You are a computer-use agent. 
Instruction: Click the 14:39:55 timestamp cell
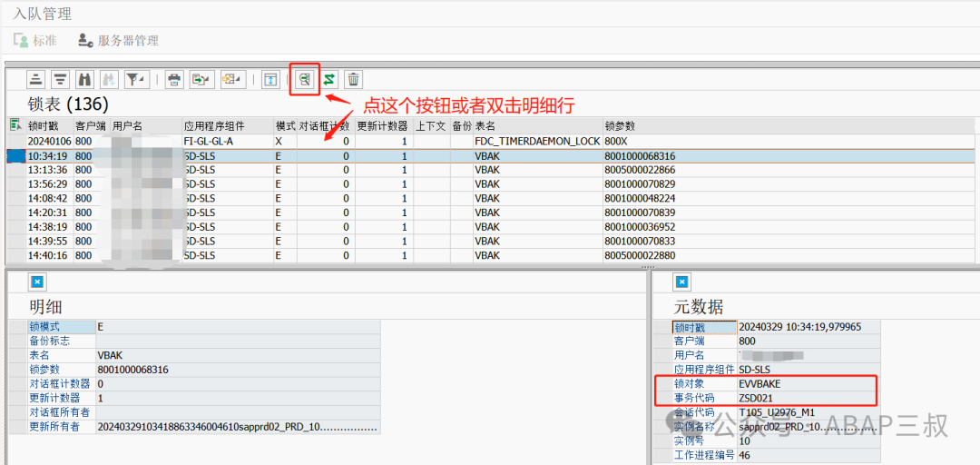[x=49, y=241]
